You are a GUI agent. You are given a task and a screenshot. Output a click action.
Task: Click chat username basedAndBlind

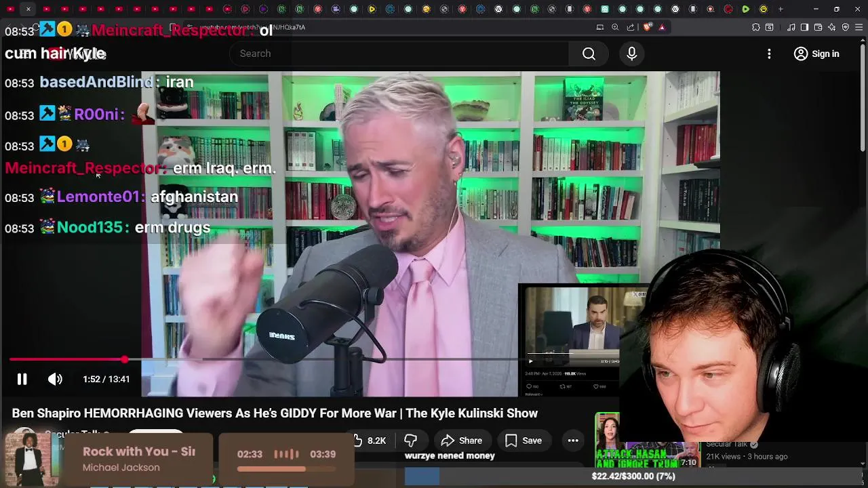[96, 82]
